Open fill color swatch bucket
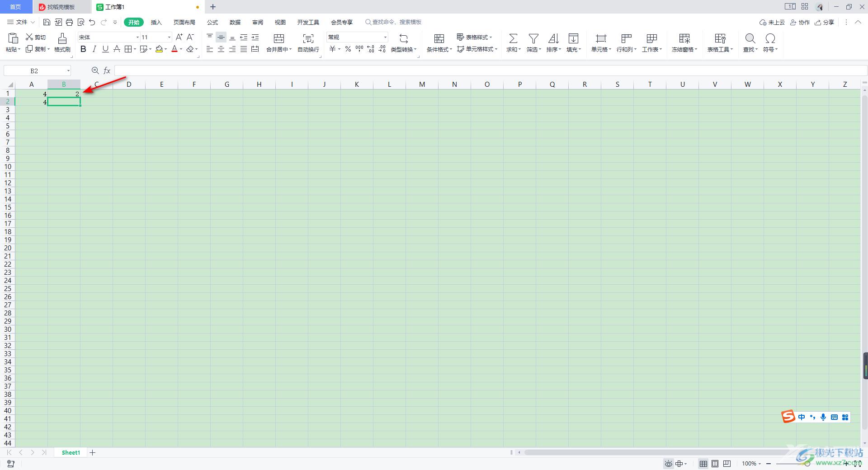Image resolution: width=868 pixels, height=470 pixels. (x=159, y=49)
